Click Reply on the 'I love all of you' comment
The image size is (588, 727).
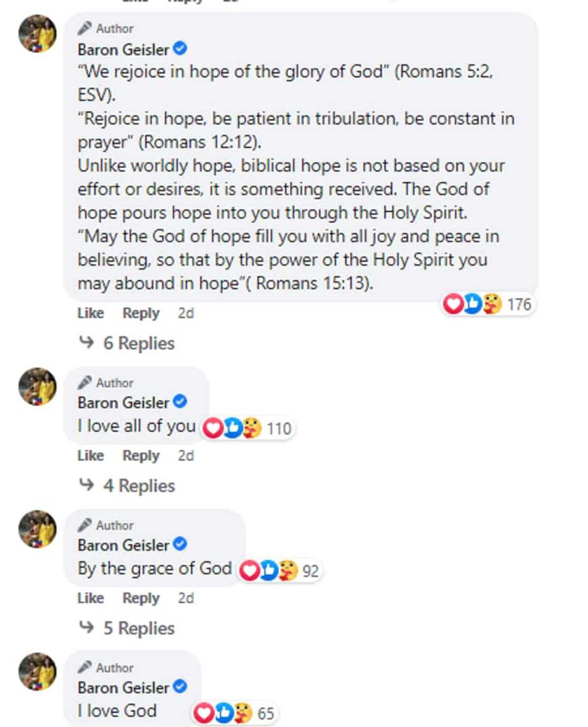pos(140,455)
